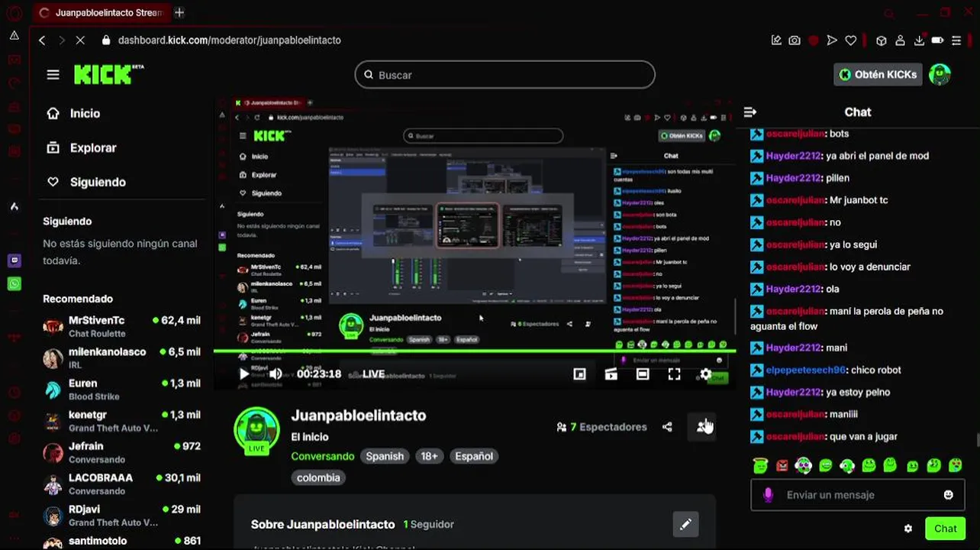Toggle mini player mode in the video controls
Screen dimensions: 980x550
(x=579, y=374)
